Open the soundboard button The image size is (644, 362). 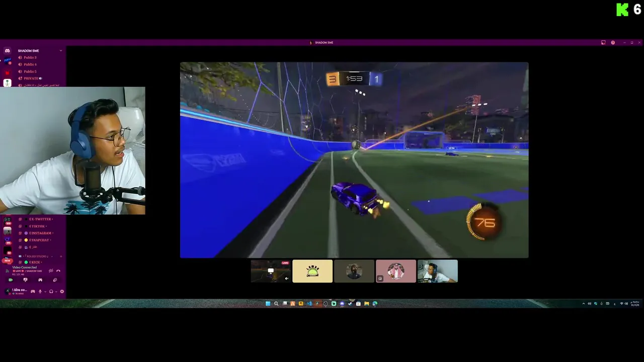pos(55,280)
